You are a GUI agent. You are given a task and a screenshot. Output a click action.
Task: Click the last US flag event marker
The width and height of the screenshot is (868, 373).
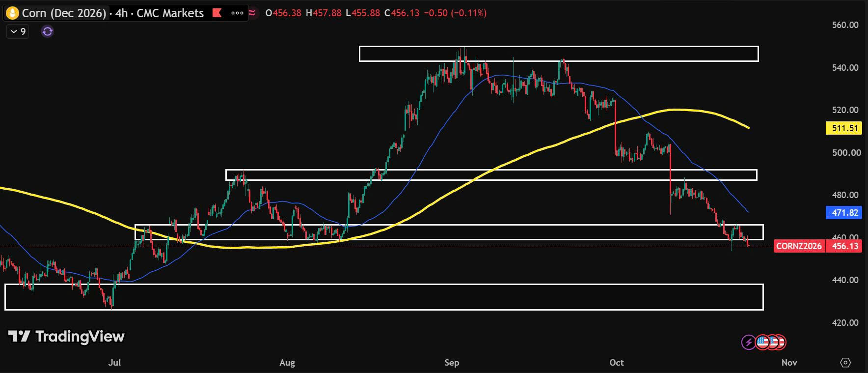click(780, 342)
